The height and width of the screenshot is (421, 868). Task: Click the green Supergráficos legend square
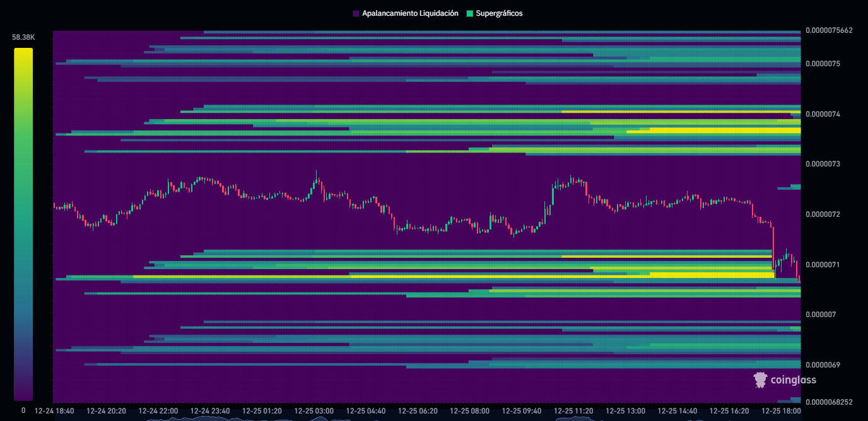[470, 13]
